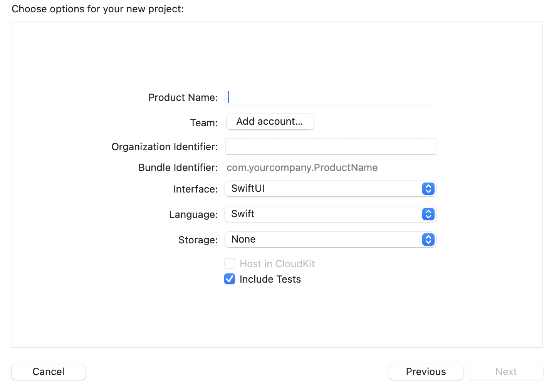This screenshot has height=392, width=554.
Task: Click the Organization Identifier: label
Action: pos(165,147)
